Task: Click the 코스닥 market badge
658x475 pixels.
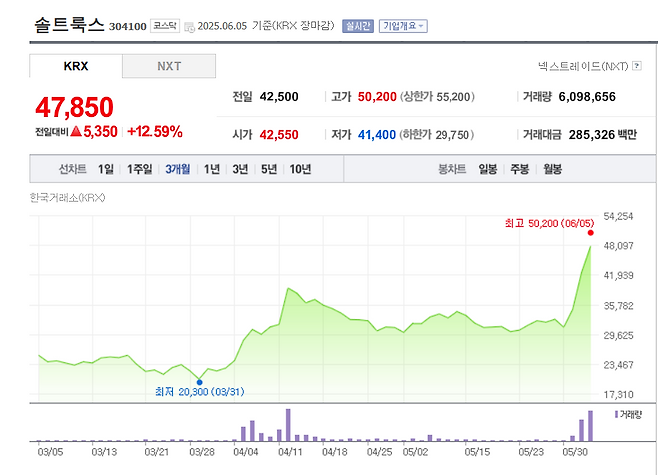Action: [x=166, y=26]
